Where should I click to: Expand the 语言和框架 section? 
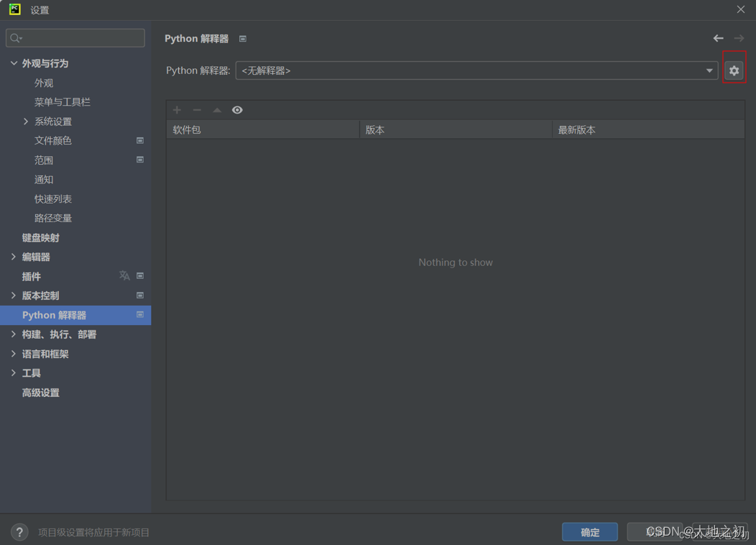coord(14,354)
